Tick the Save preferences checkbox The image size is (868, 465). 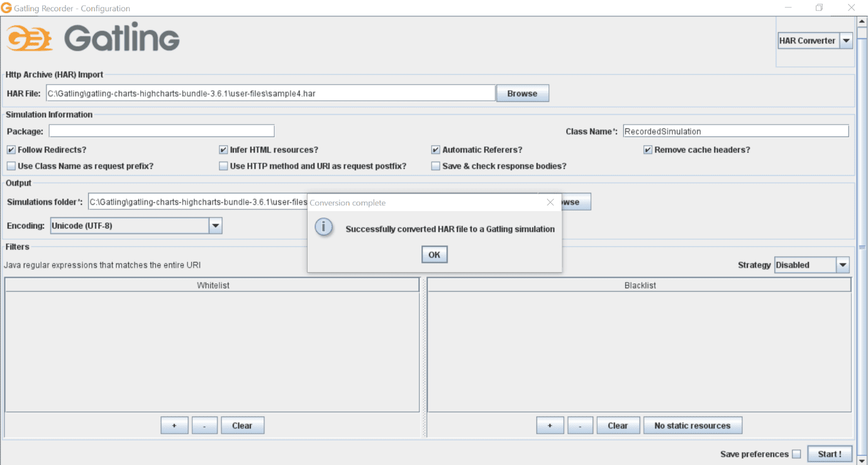pyautogui.click(x=796, y=454)
